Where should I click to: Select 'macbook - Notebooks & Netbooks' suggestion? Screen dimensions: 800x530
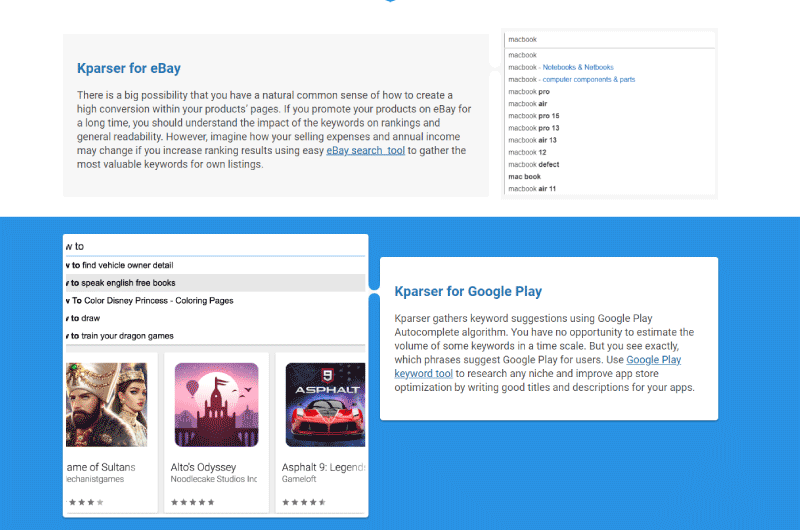point(561,67)
